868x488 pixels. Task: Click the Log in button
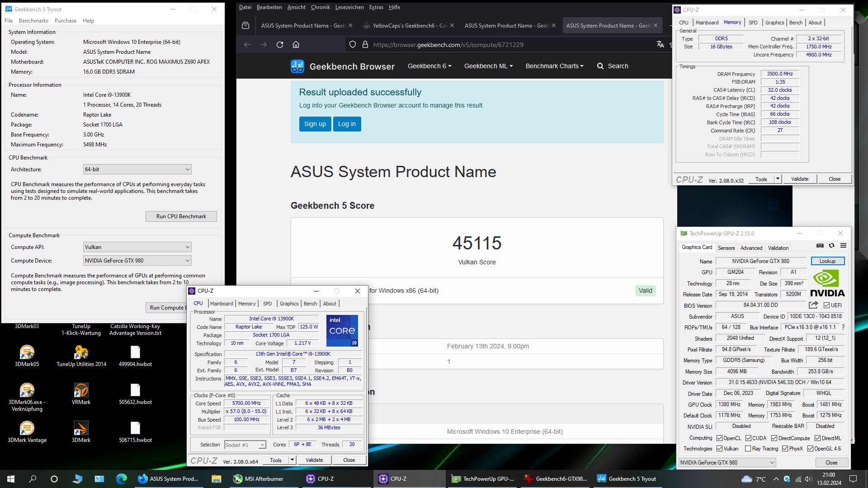(x=347, y=124)
